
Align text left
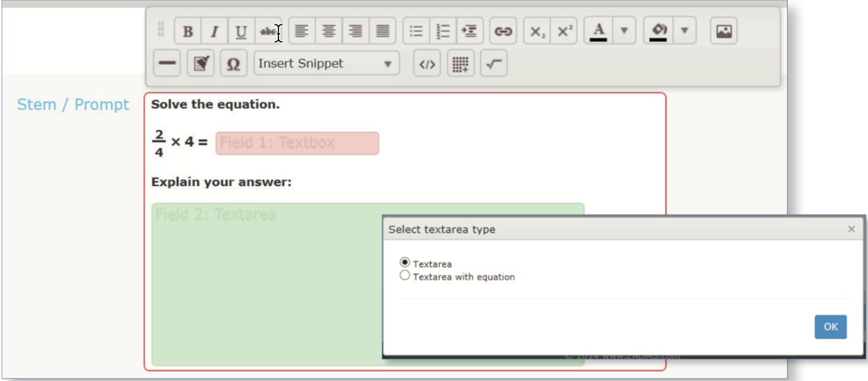pyautogui.click(x=302, y=31)
